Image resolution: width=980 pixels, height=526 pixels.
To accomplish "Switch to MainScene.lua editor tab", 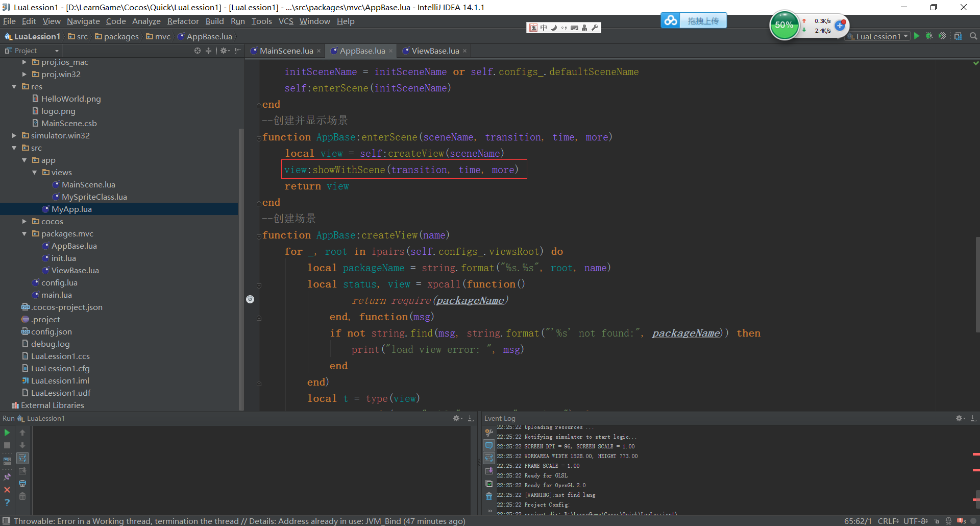I will click(x=286, y=51).
